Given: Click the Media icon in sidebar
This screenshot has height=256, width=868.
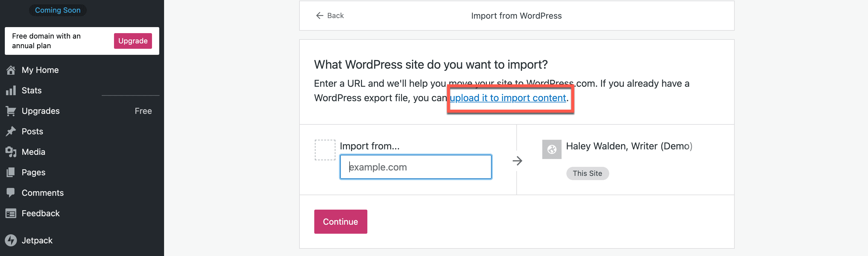Looking at the screenshot, I should (x=11, y=152).
